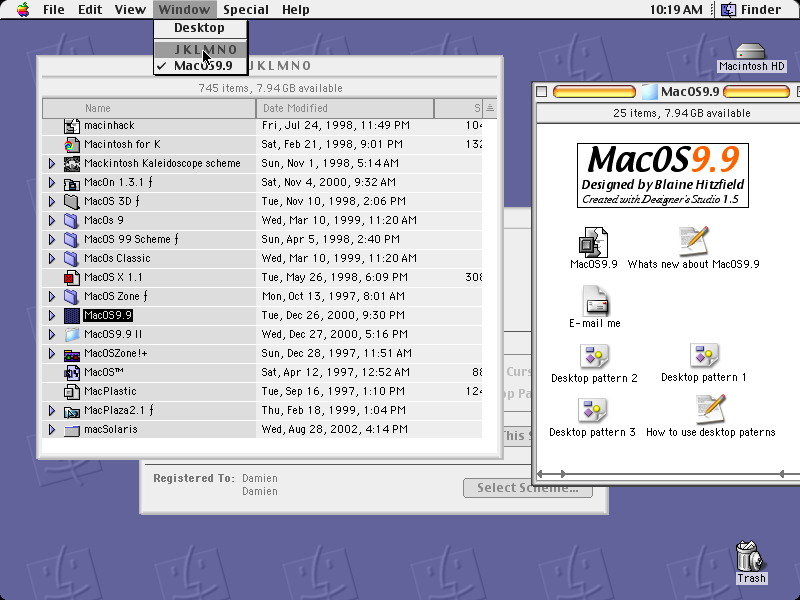Viewport: 800px width, 600px height.
Task: Open the Macintosh HD drive icon
Action: (751, 51)
